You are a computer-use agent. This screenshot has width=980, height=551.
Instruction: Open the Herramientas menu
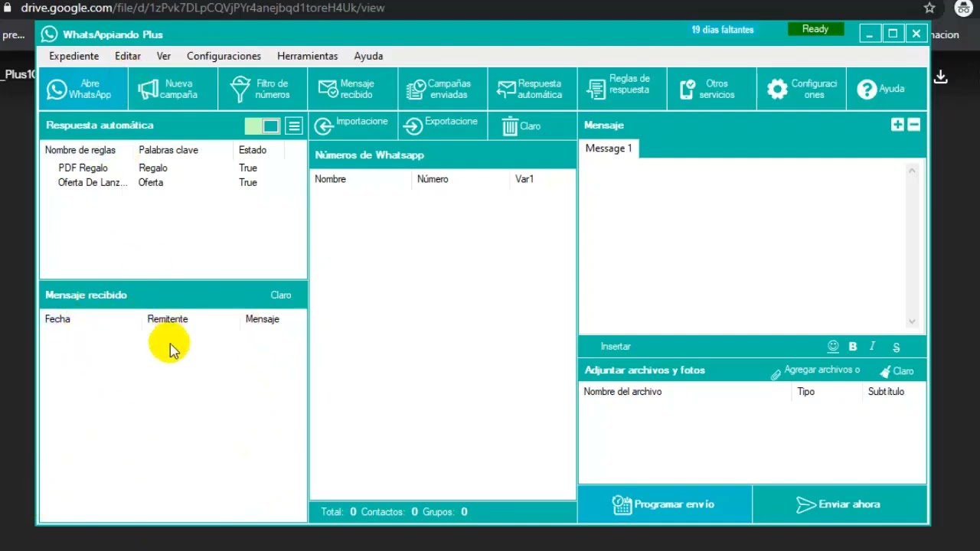point(308,56)
